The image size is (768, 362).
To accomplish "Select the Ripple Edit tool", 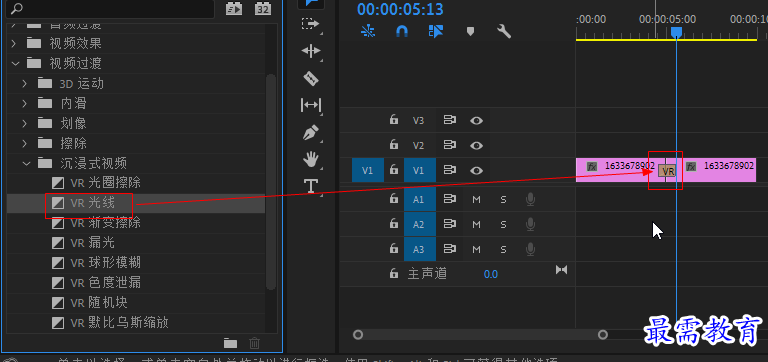I will [311, 51].
